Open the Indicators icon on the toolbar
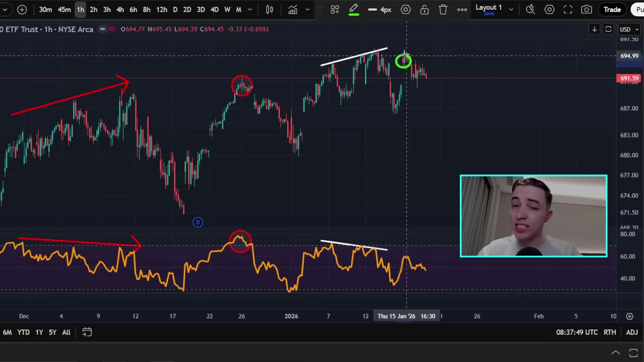 point(293,9)
